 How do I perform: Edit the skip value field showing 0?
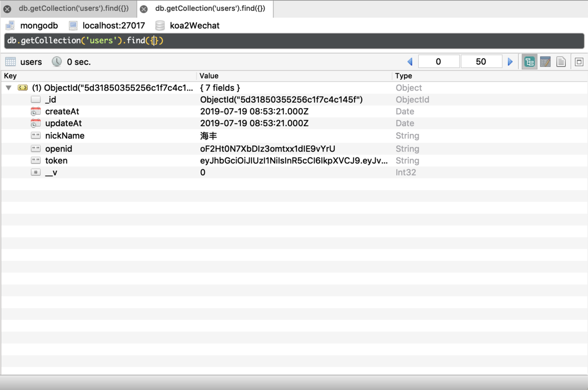(439, 62)
